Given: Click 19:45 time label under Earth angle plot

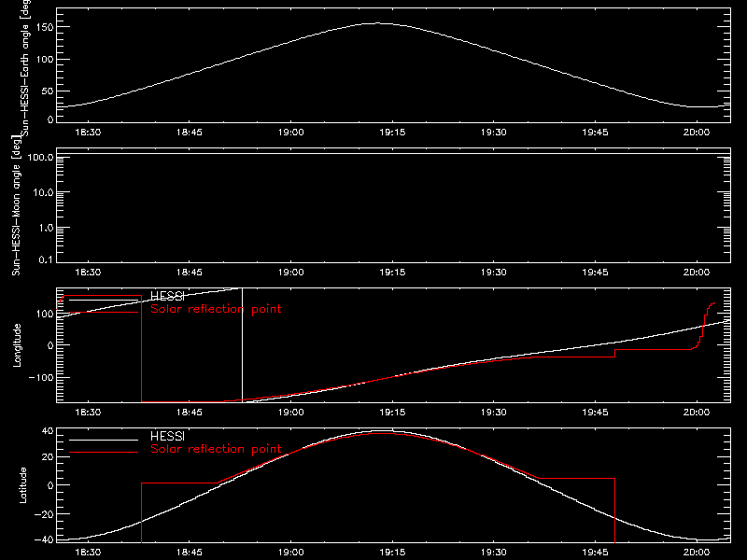Looking at the screenshot, I should (x=595, y=132).
